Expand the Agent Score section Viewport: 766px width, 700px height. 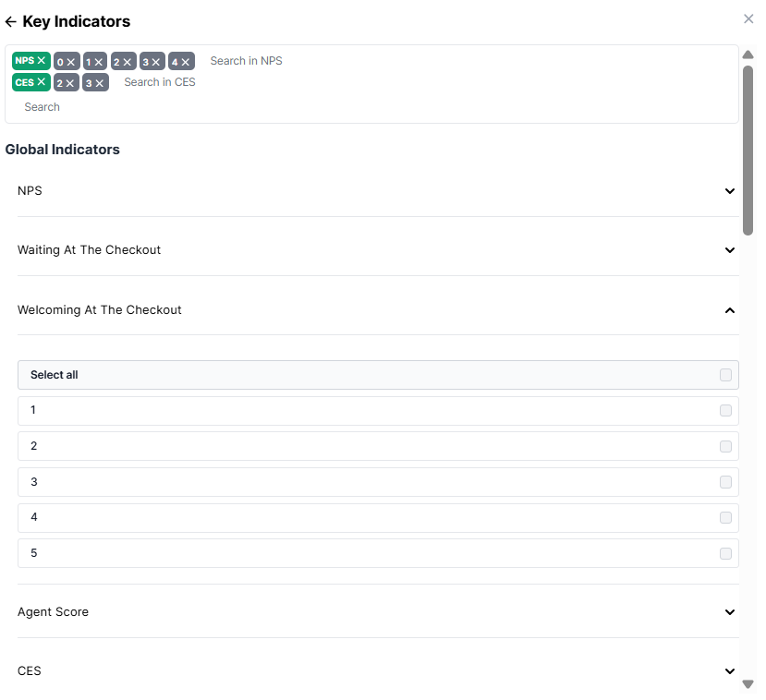729,612
